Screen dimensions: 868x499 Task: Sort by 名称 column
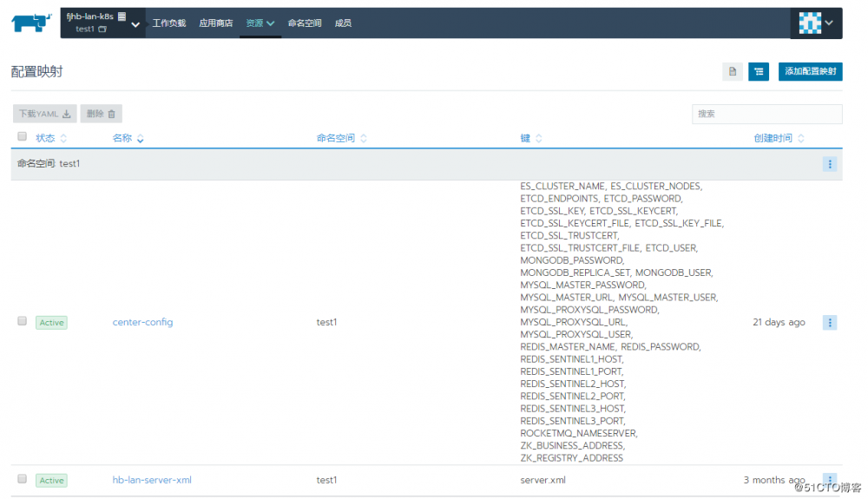[x=128, y=138]
